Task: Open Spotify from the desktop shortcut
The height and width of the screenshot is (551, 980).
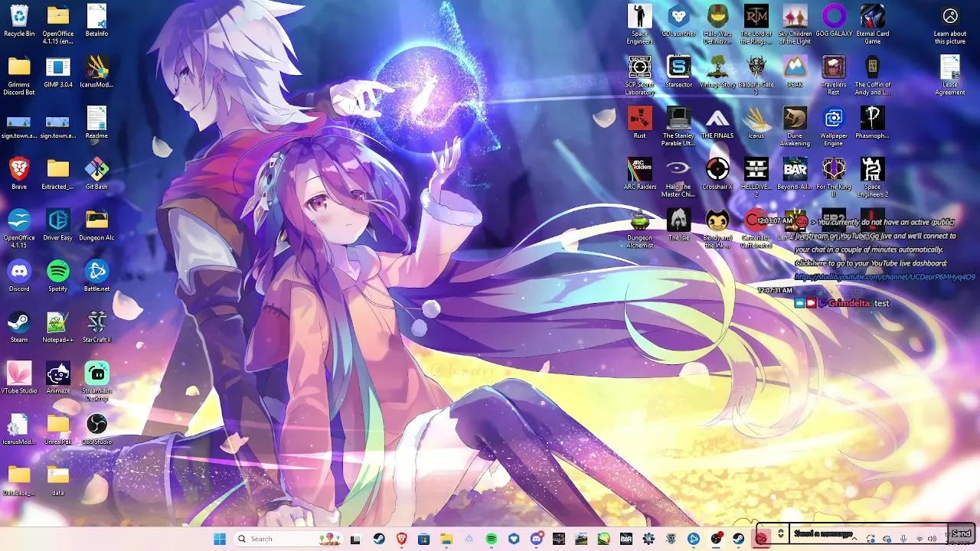Action: tap(57, 276)
